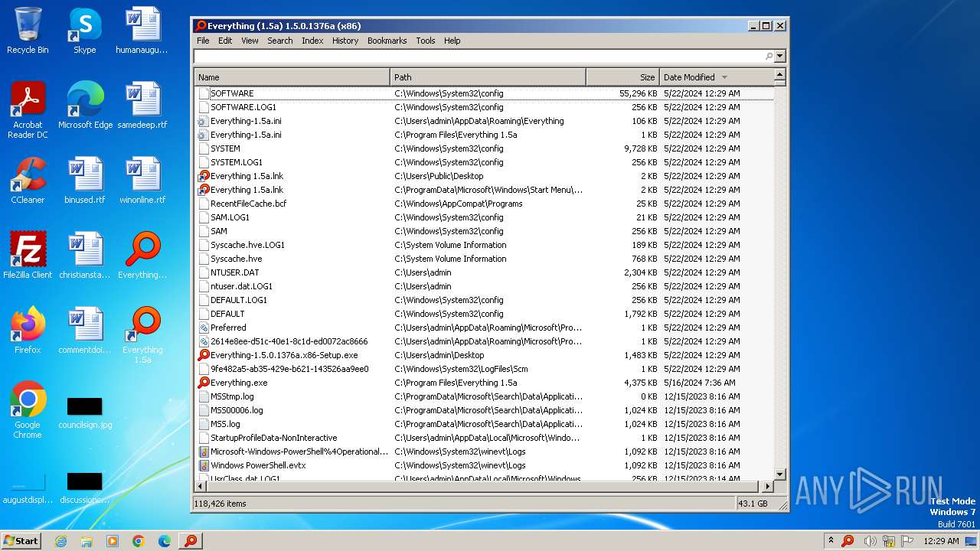The height and width of the screenshot is (551, 980).
Task: Select the SOFTWARE.LOG1 file row
Action: pos(484,107)
